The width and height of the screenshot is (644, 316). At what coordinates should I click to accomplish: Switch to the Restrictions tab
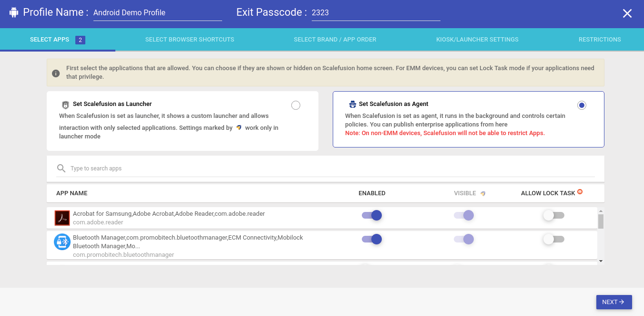pyautogui.click(x=600, y=40)
